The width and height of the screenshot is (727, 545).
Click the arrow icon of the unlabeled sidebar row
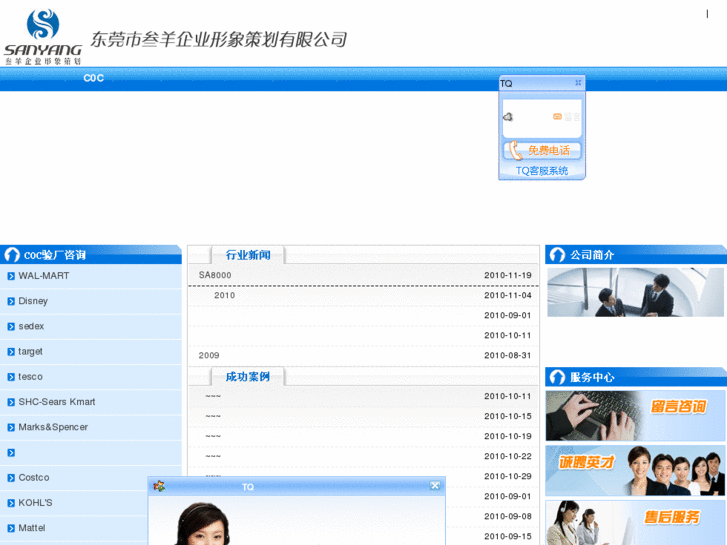(x=11, y=453)
